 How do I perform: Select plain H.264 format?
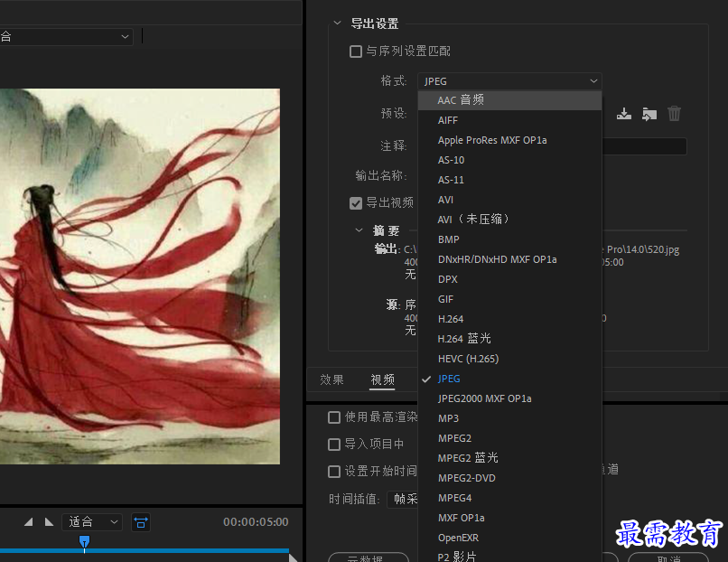tap(509, 319)
